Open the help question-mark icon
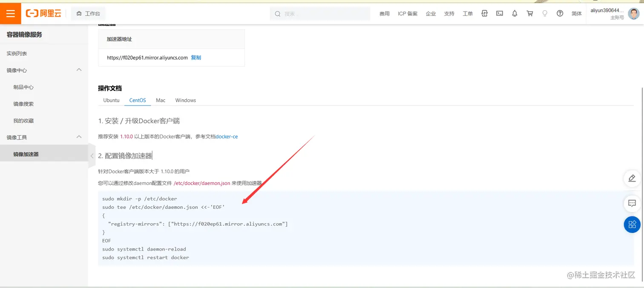The image size is (644, 288). (560, 13)
